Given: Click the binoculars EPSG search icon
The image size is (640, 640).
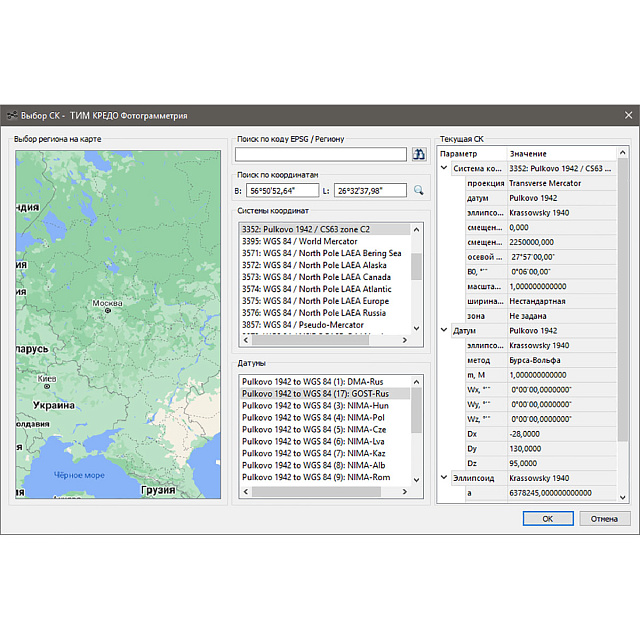Looking at the screenshot, I should pos(419,154).
